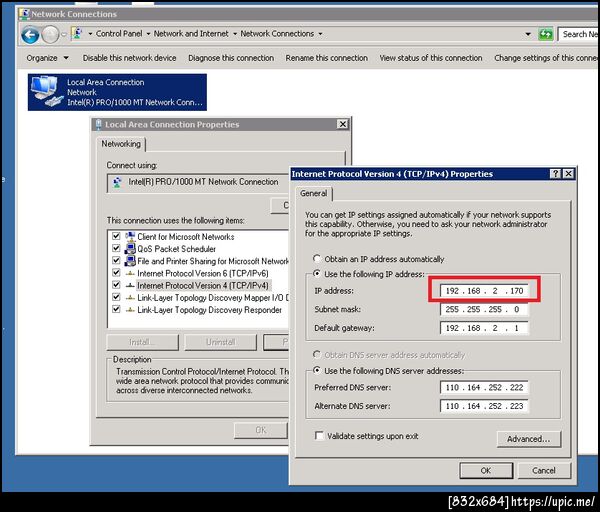The height and width of the screenshot is (512, 600).
Task: Click Control Panel breadcrumb
Action: (119, 34)
